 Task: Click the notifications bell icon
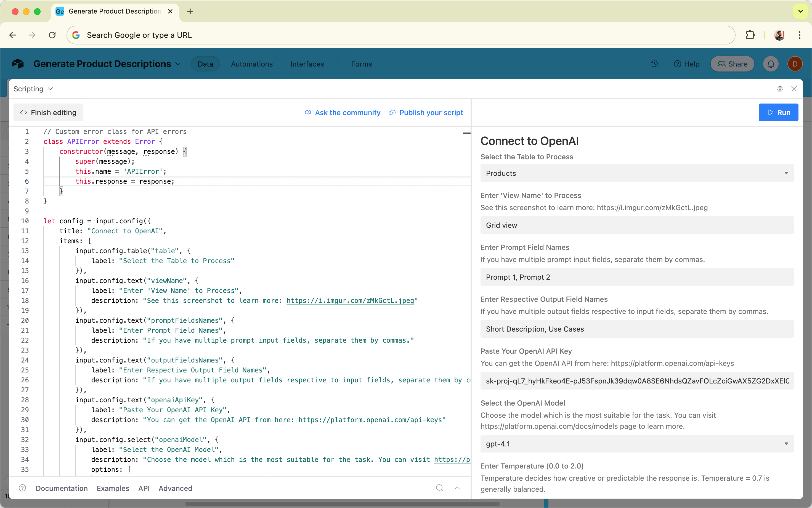point(771,64)
